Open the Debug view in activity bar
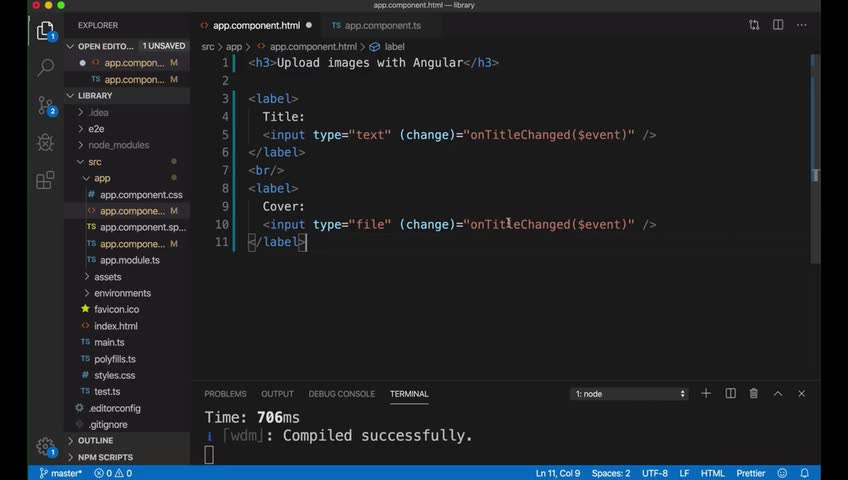This screenshot has height=480, width=848. (45, 143)
